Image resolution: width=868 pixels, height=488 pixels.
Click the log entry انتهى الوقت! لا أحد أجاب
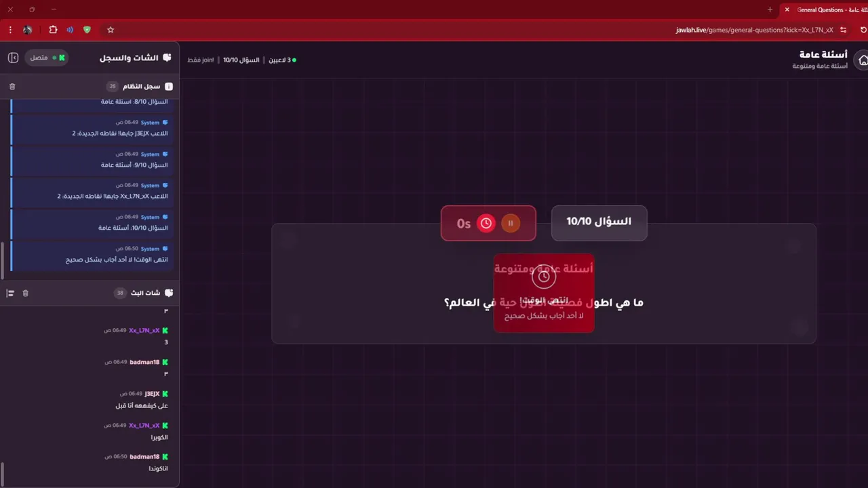(x=93, y=256)
